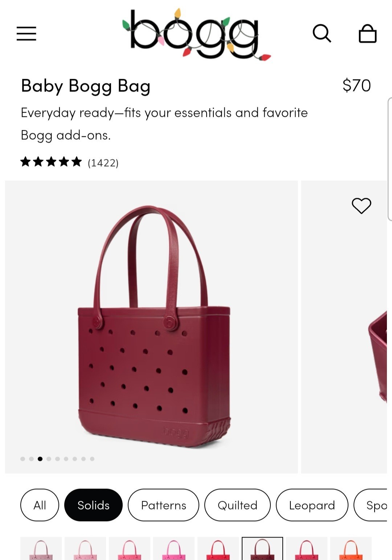Image resolution: width=392 pixels, height=560 pixels.
Task: Open the hamburger navigation menu
Action: (26, 34)
